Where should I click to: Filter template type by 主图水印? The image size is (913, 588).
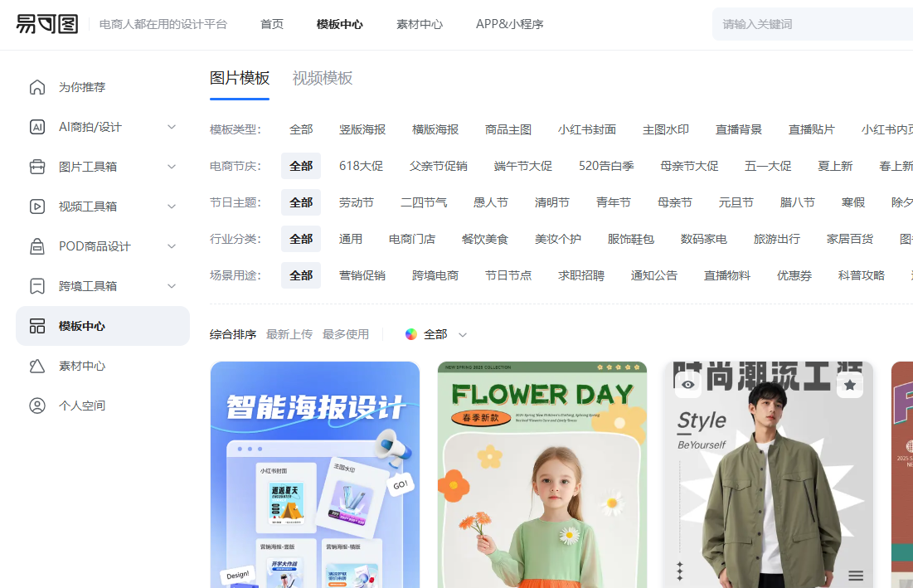coord(666,130)
